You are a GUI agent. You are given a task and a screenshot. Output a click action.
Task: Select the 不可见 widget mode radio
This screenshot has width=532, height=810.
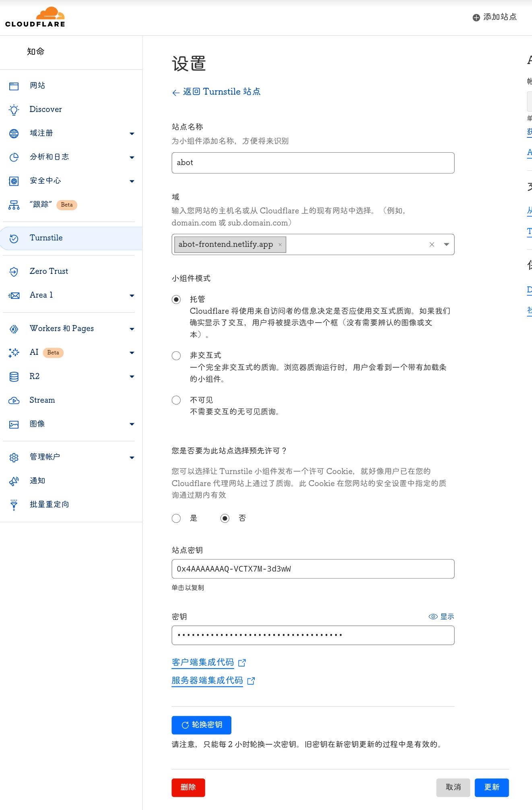[176, 400]
